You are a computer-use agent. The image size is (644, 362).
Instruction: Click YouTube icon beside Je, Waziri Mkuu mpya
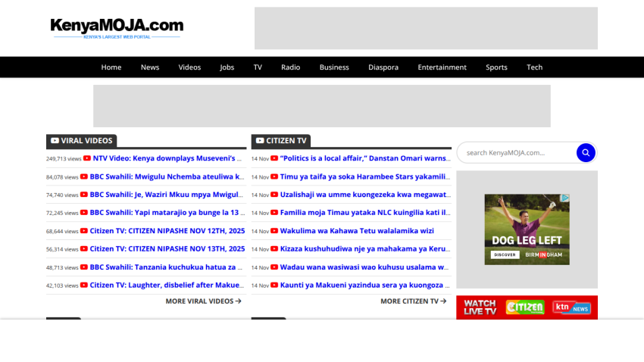pyautogui.click(x=84, y=195)
